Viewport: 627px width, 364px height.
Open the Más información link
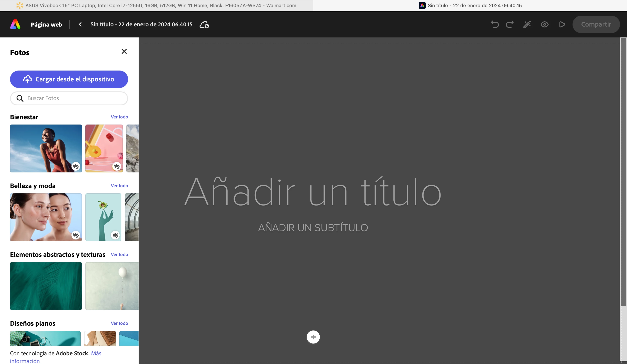tap(96, 353)
